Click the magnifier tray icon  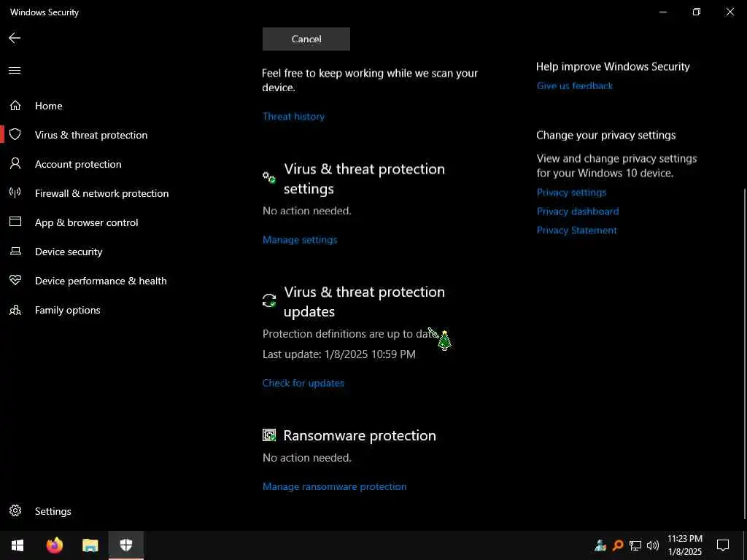pos(618,545)
